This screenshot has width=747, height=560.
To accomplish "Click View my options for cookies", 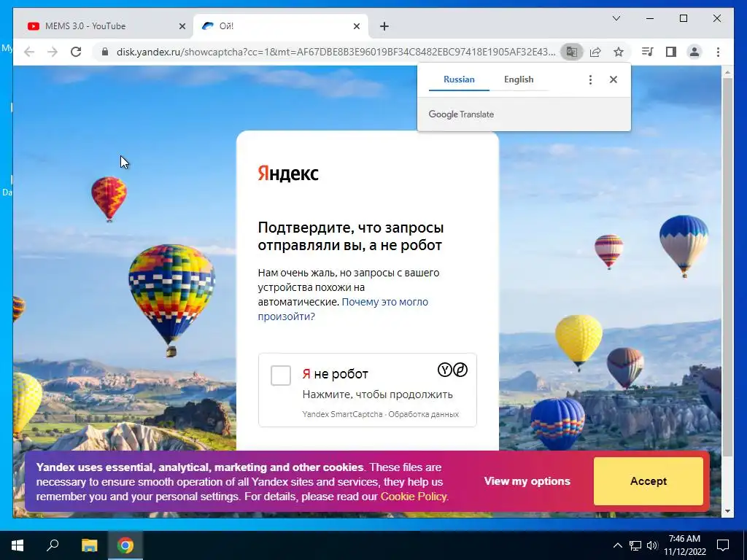I will pyautogui.click(x=527, y=481).
